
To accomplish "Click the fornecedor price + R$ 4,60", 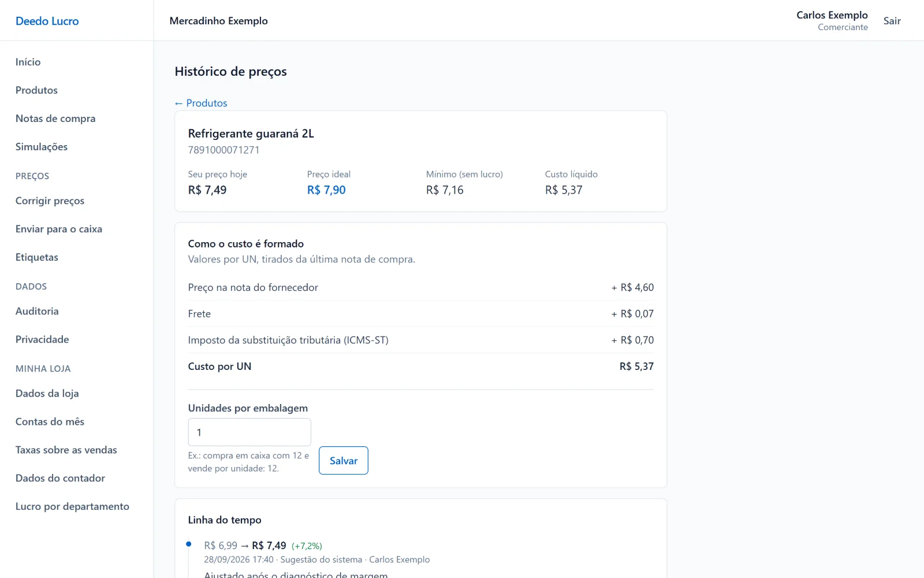I will click(632, 287).
